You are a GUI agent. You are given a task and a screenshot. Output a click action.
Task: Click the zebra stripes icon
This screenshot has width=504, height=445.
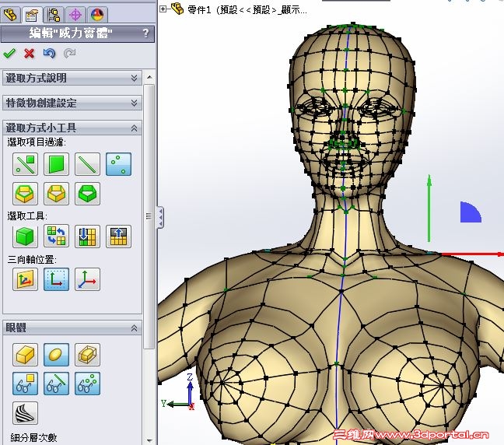click(x=25, y=413)
